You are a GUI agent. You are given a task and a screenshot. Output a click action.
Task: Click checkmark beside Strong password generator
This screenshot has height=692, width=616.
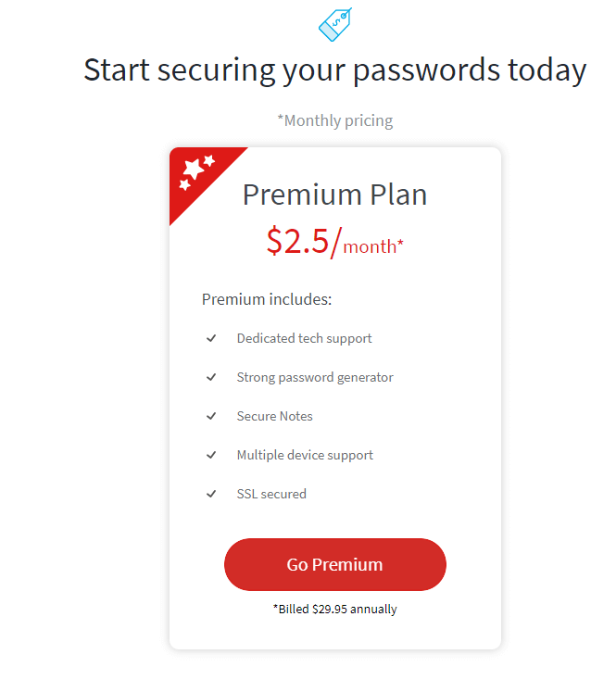(x=211, y=377)
